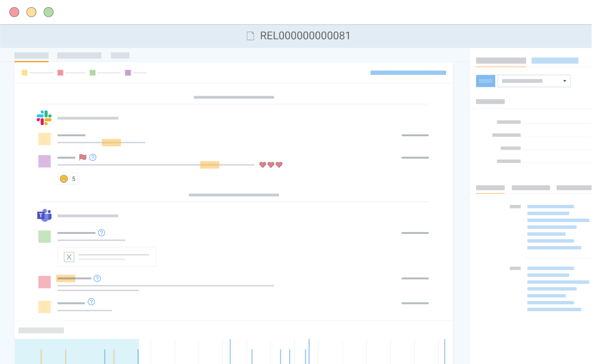This screenshot has height=364, width=592.
Task: Click the red flag icon in Slack message
Action: (x=83, y=157)
